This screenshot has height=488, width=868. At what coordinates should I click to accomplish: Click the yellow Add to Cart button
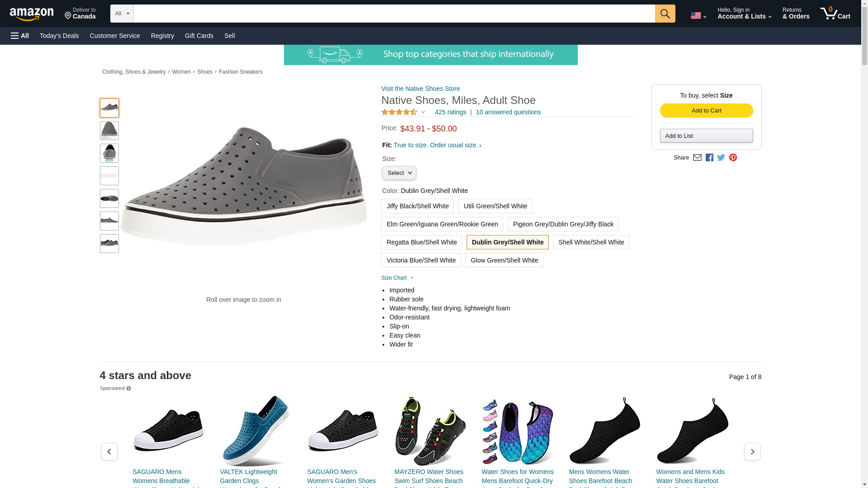[x=706, y=111]
